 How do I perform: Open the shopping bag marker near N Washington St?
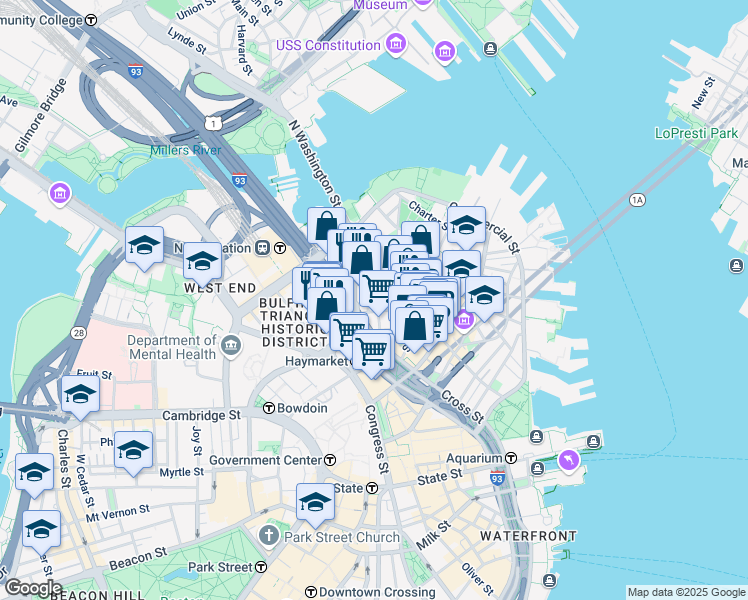pyautogui.click(x=326, y=224)
